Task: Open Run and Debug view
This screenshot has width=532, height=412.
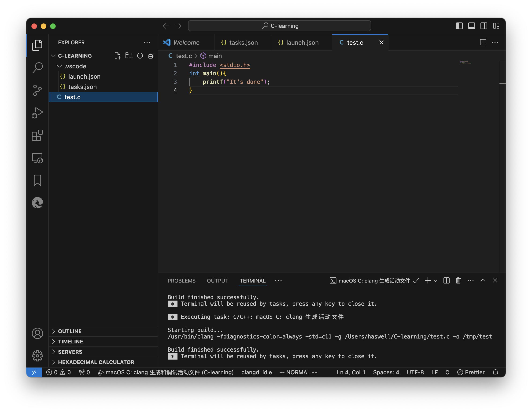Action: coord(37,113)
